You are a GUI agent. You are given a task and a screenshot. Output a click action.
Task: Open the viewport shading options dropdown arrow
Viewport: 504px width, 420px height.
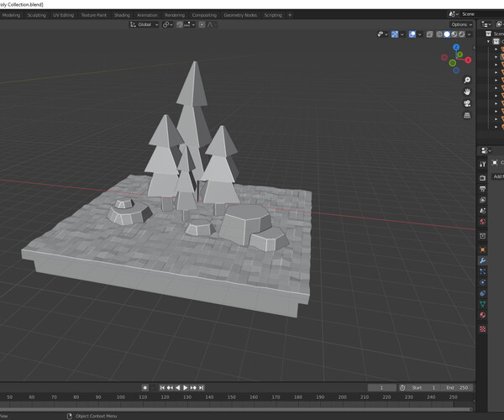point(470,34)
